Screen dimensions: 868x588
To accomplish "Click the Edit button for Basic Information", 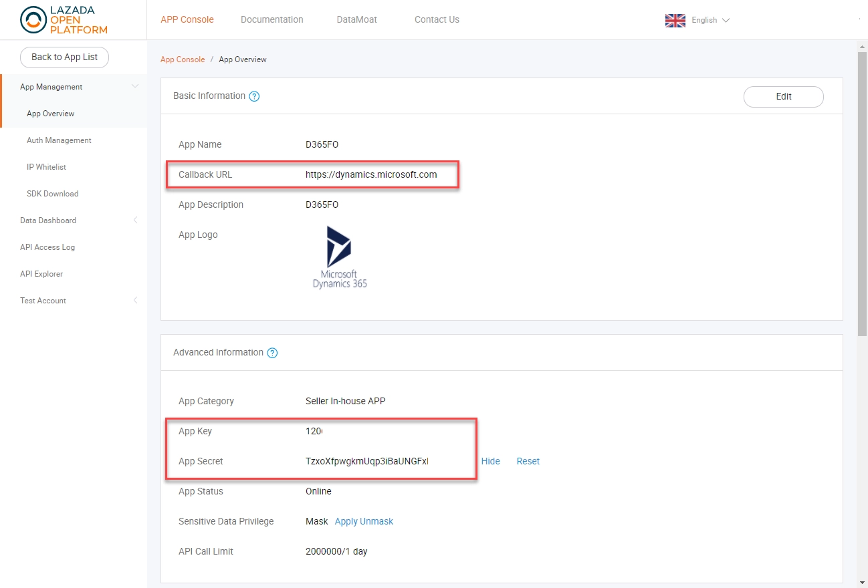I will pyautogui.click(x=784, y=96).
